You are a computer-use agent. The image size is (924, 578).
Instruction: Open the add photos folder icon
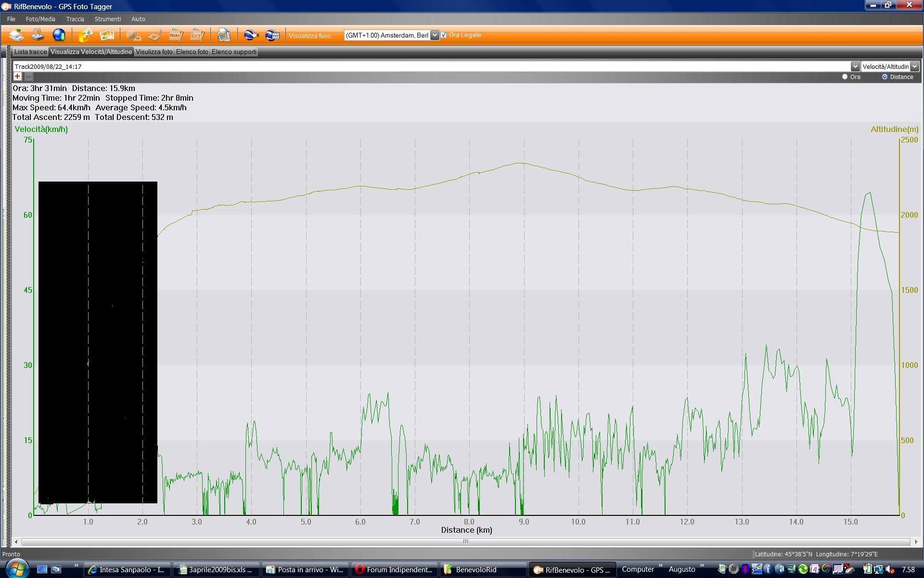pyautogui.click(x=86, y=35)
